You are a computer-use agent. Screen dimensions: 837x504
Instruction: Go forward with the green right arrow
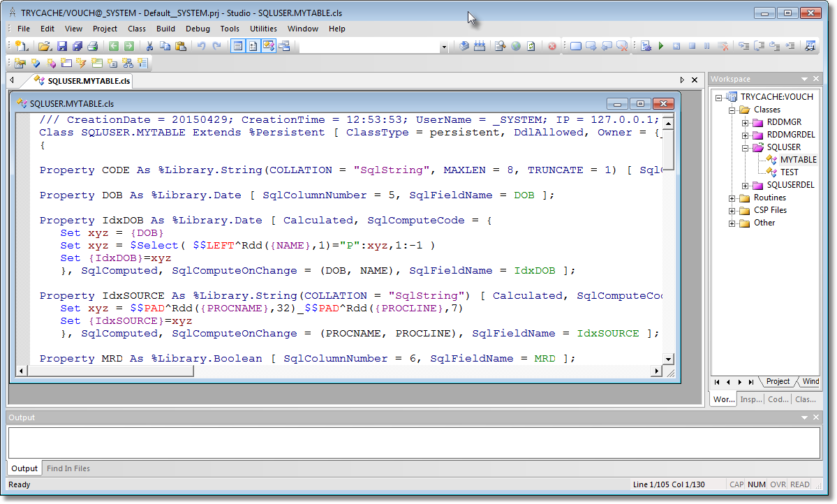coord(128,47)
